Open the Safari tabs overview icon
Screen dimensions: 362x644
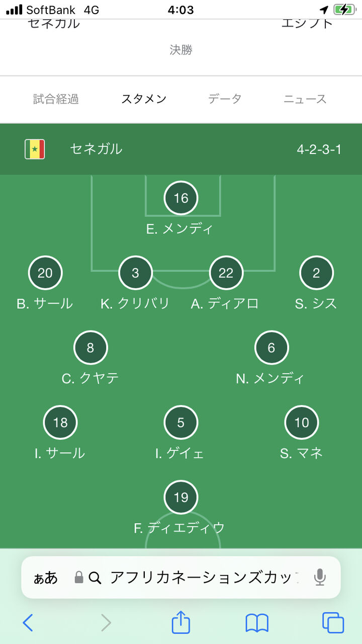coord(333,623)
